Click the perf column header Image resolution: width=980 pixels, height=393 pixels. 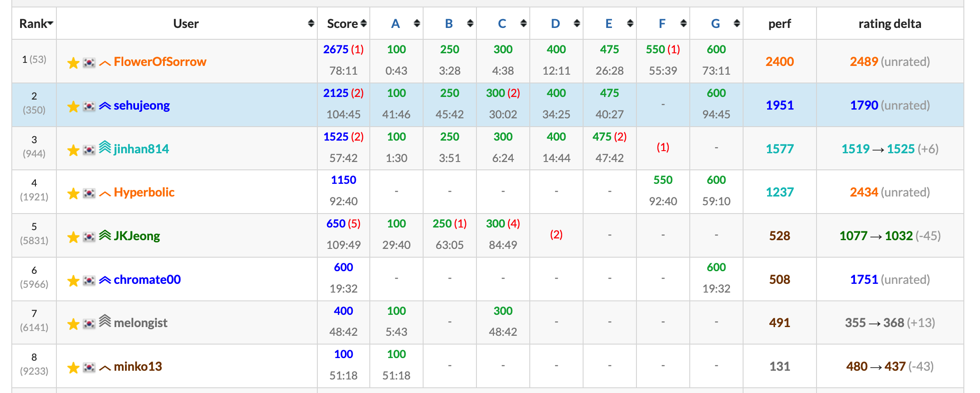pyautogui.click(x=779, y=24)
